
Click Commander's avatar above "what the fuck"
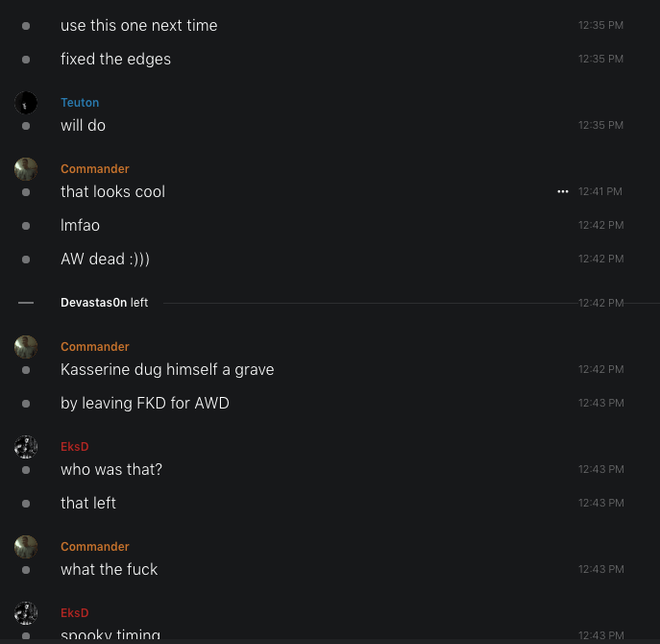[26, 547]
